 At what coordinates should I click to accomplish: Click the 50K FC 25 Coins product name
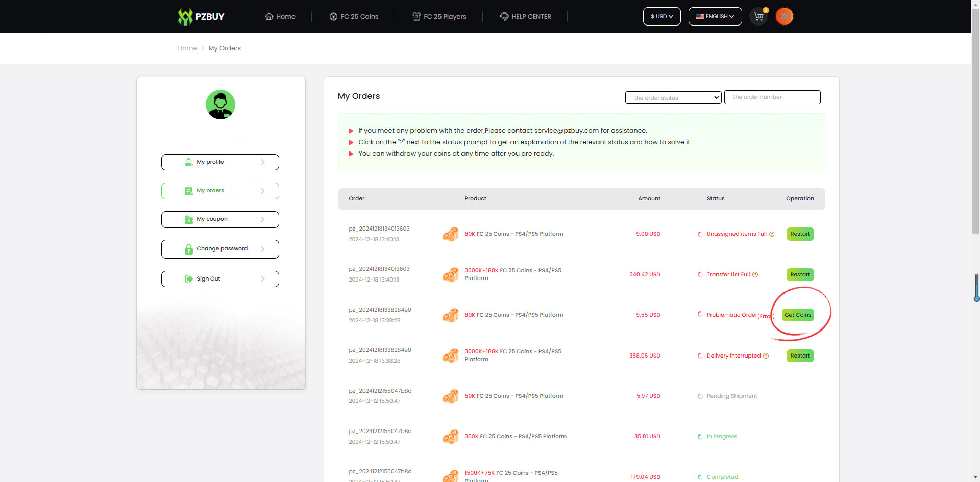click(x=514, y=396)
